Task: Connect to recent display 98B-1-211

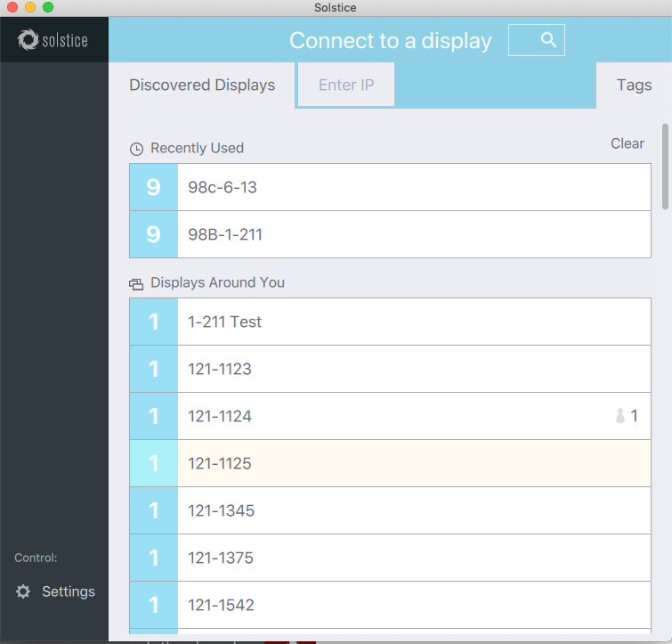Action: click(x=390, y=234)
